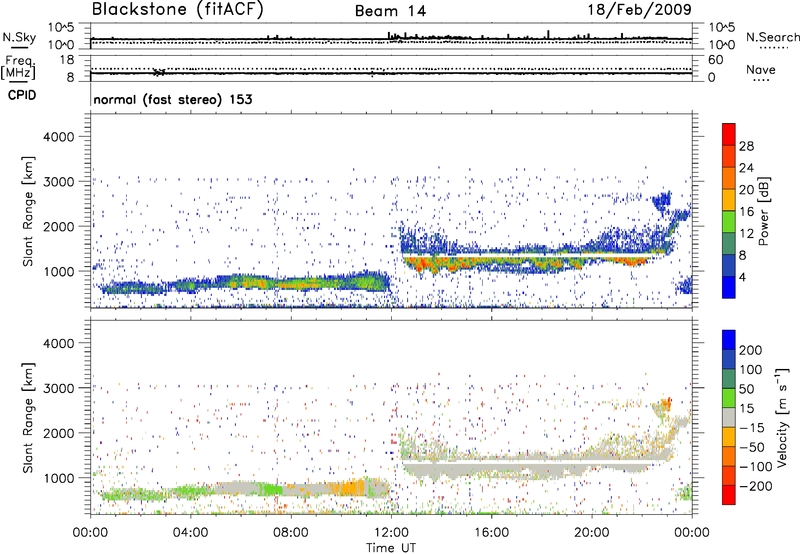The width and height of the screenshot is (800, 554).
Task: Click the "10^5" tick beside N.Sky
Action: tap(61, 27)
